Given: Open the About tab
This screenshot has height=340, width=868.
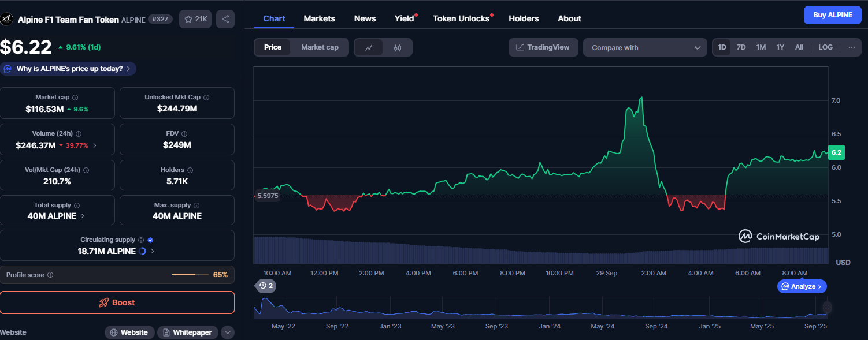Looking at the screenshot, I should click(569, 18).
